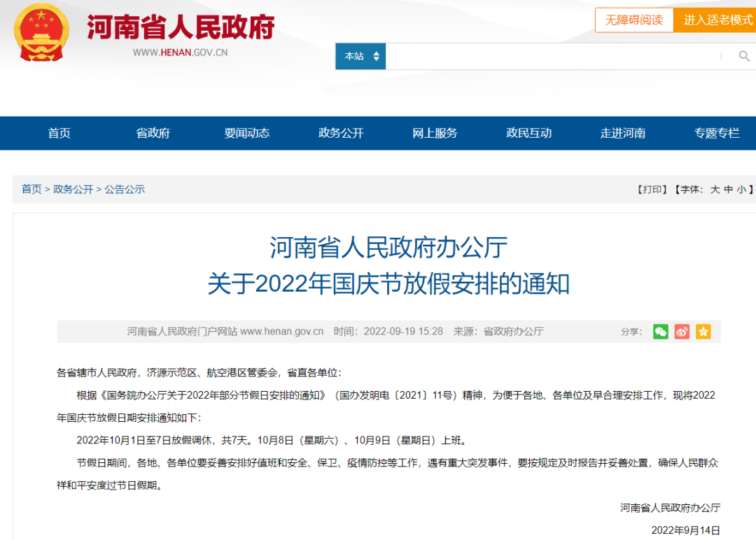Click the yellow star favorite icon
The width and height of the screenshot is (756, 540).
click(x=703, y=332)
